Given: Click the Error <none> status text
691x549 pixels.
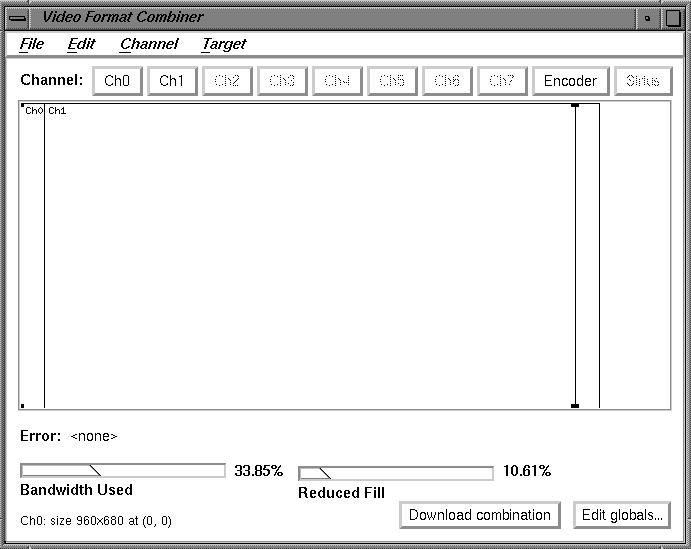Looking at the screenshot, I should pyautogui.click(x=69, y=436).
